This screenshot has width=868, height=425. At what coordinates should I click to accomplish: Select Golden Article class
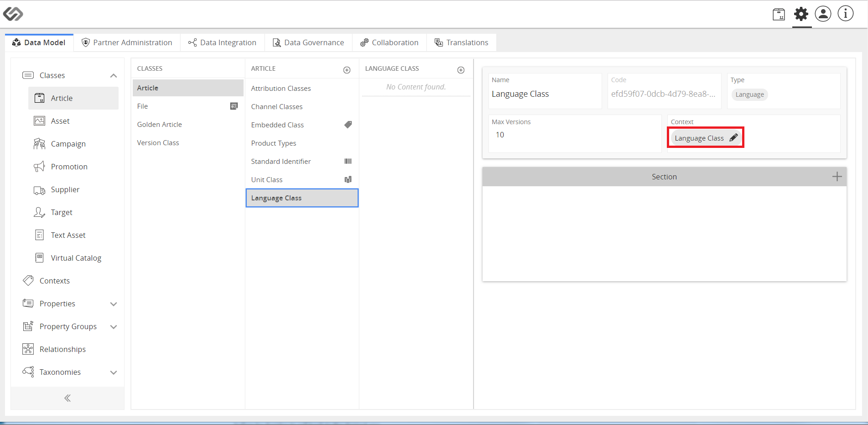pyautogui.click(x=188, y=124)
